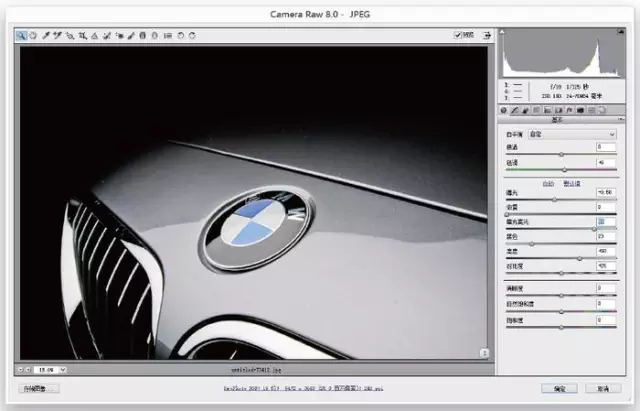The height and width of the screenshot is (411, 640).
Task: Choose the Straighten tool
Action: (x=95, y=35)
